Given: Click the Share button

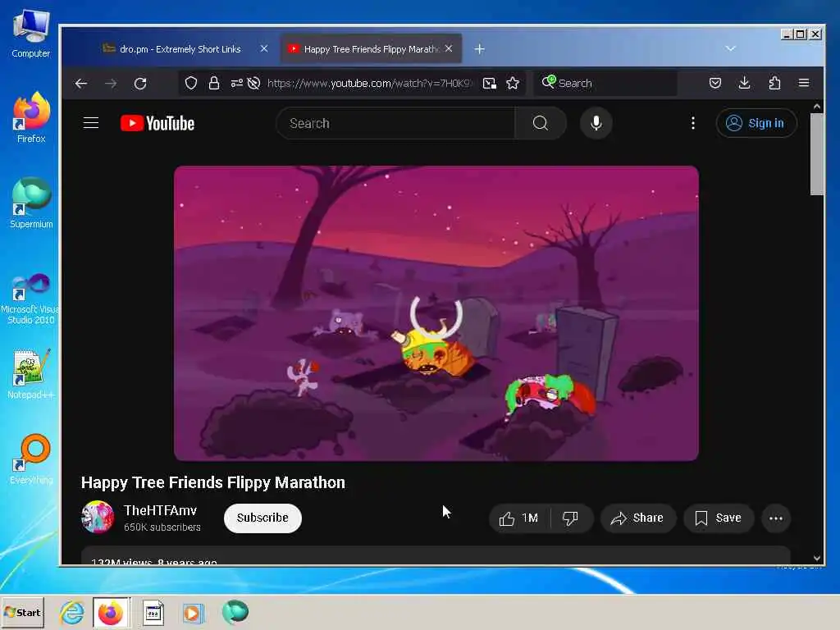Looking at the screenshot, I should click(637, 518).
